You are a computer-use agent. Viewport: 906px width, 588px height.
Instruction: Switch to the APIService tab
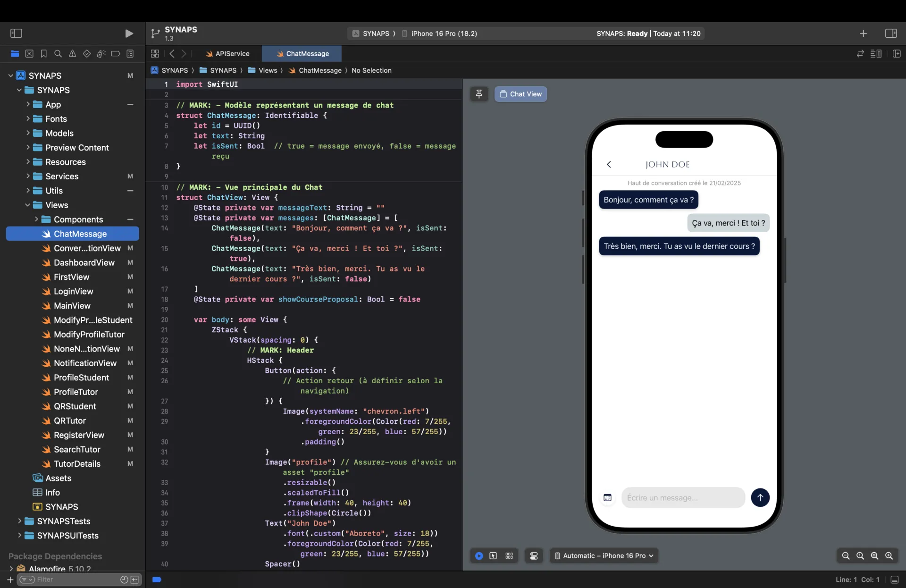(227, 54)
